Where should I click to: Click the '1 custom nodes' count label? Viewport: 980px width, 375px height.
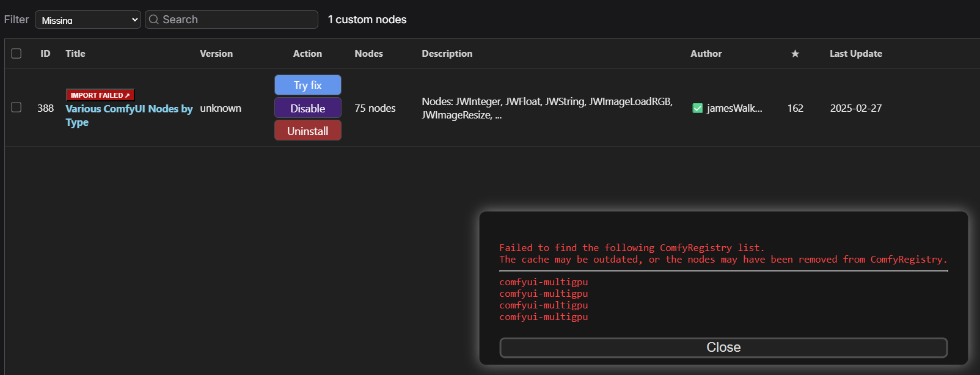pos(367,20)
